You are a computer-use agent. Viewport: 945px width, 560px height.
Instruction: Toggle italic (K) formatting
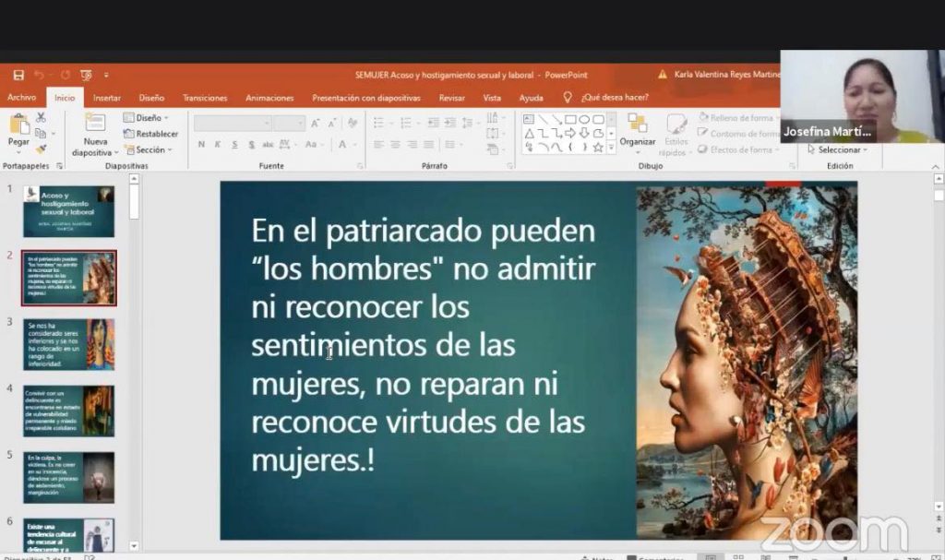pos(218,145)
